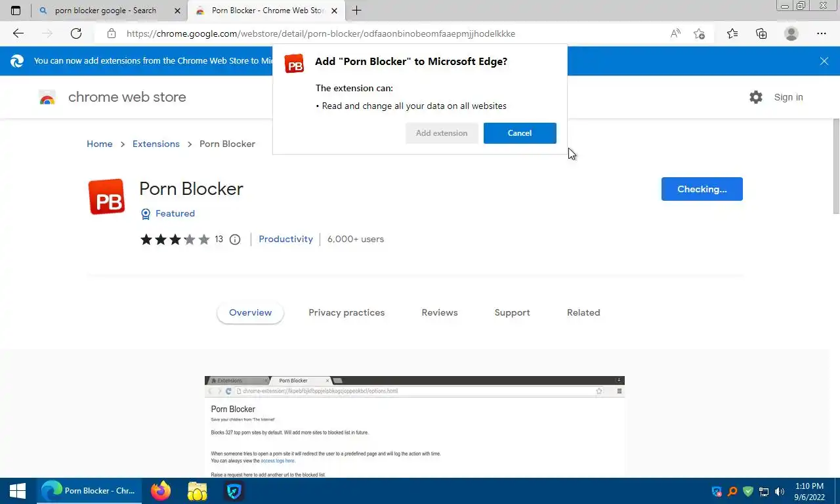Viewport: 840px width, 504px height.
Task: Open the Related tab
Action: coord(583,312)
